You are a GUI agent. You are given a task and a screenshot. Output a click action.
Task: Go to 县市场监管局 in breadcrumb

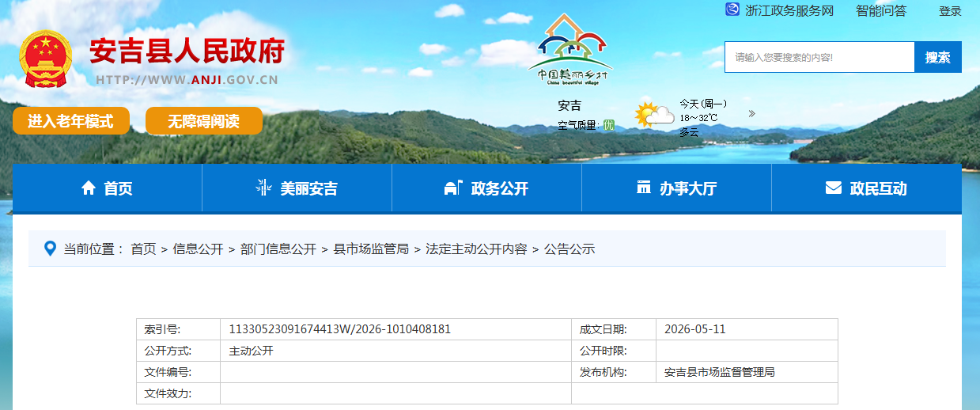371,249
